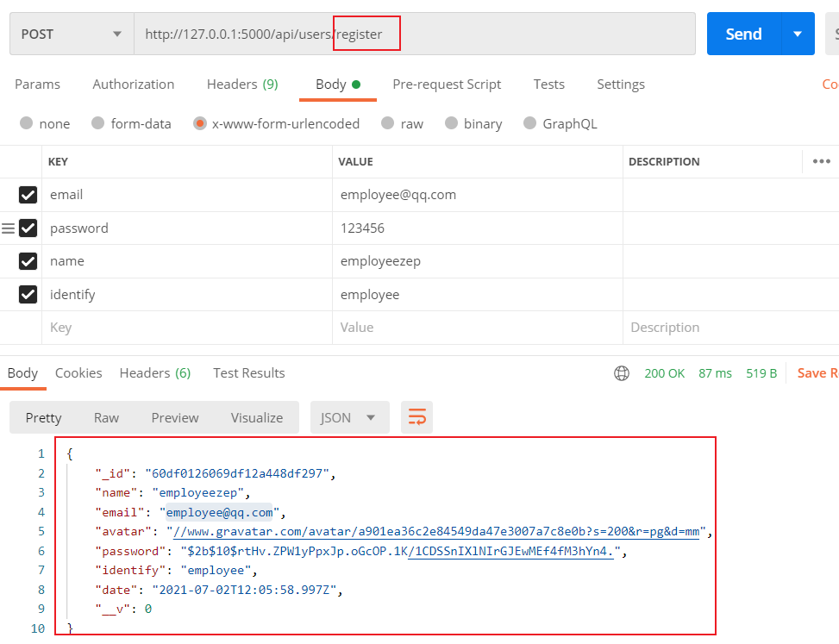The height and width of the screenshot is (644, 839).
Task: Switch to the Params tab
Action: point(37,84)
